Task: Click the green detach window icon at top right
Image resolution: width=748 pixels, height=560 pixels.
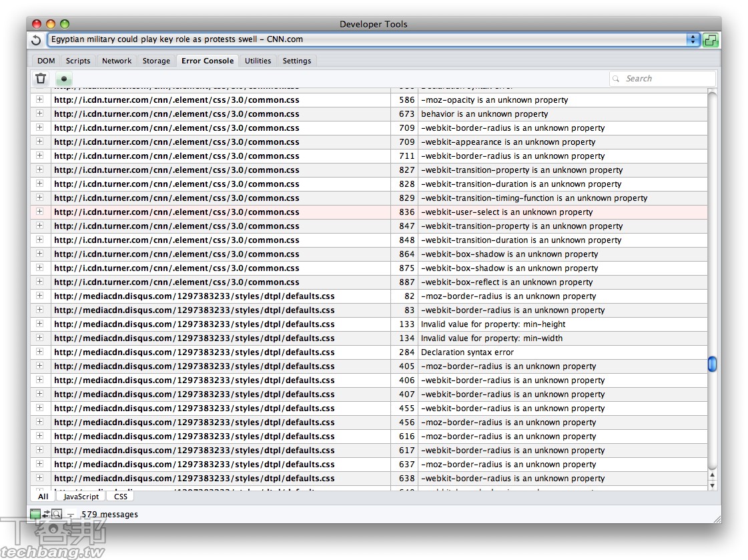Action: (x=711, y=40)
